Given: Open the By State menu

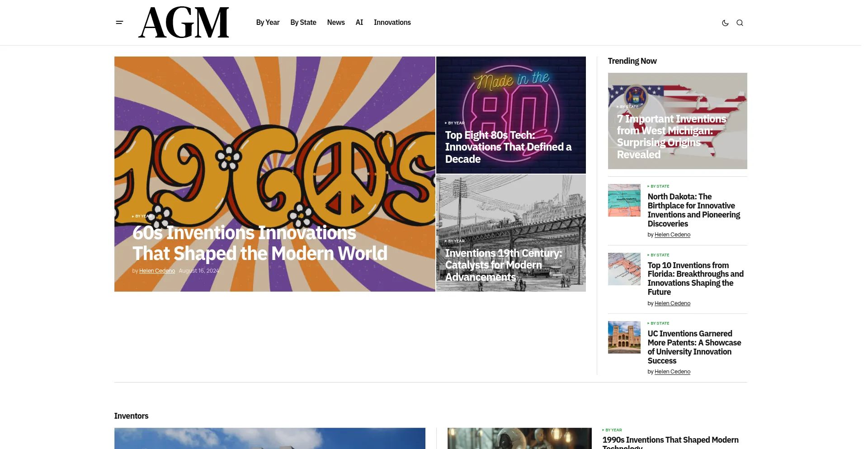Looking at the screenshot, I should (303, 23).
